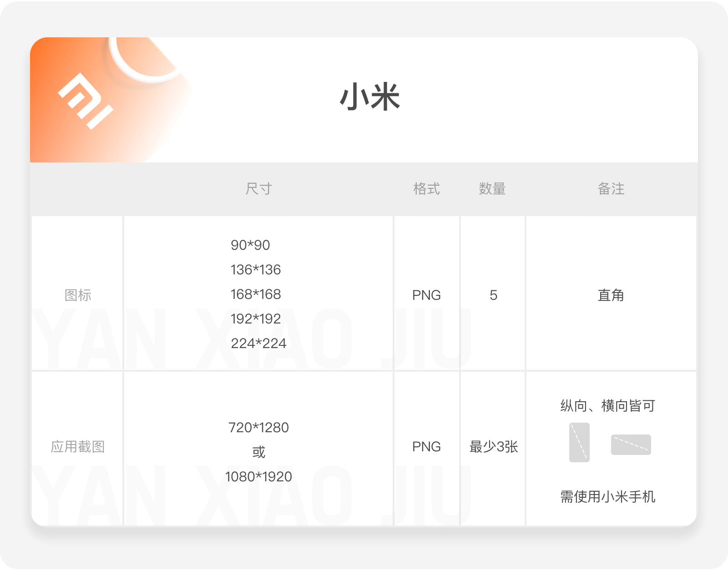The width and height of the screenshot is (728, 571).
Task: Click the 纵向、横向皆可 note
Action: 608,405
